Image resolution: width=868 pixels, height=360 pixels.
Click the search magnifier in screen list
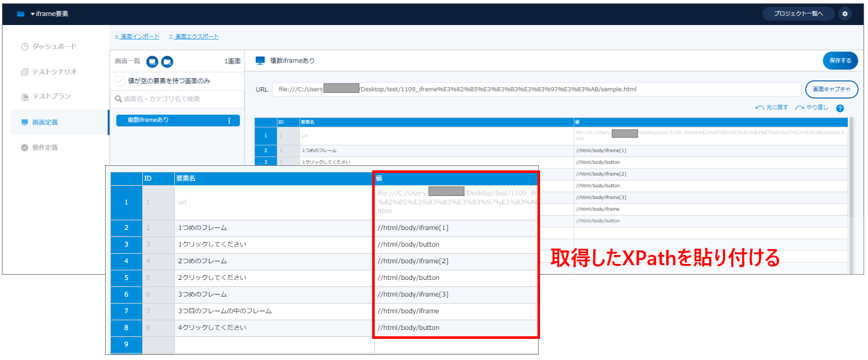coord(118,99)
